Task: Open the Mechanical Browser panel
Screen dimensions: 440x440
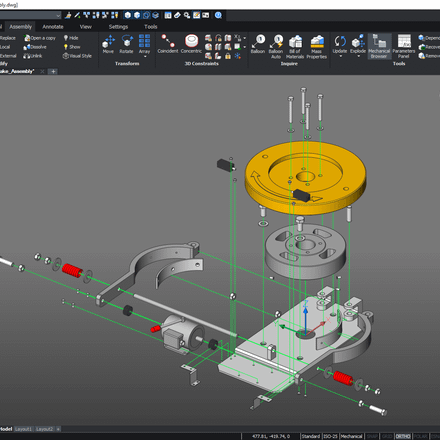Action: [x=379, y=46]
